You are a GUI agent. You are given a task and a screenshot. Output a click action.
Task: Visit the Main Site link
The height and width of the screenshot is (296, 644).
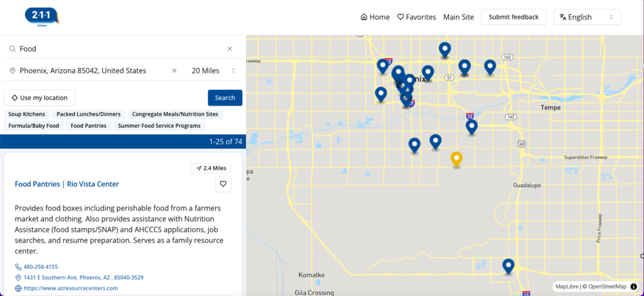pos(458,17)
